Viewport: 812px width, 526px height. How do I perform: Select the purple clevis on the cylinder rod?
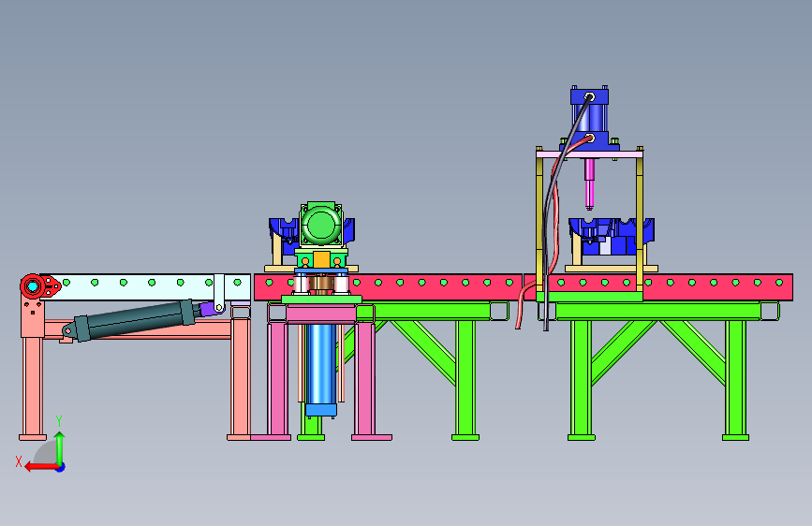(209, 309)
